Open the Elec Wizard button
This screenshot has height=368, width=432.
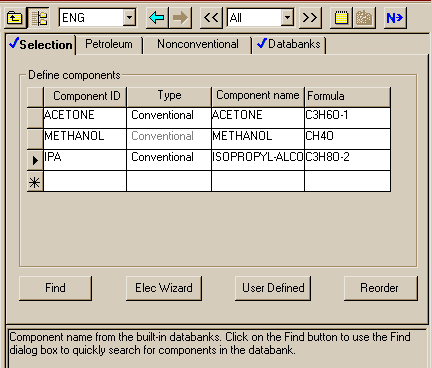coord(164,288)
